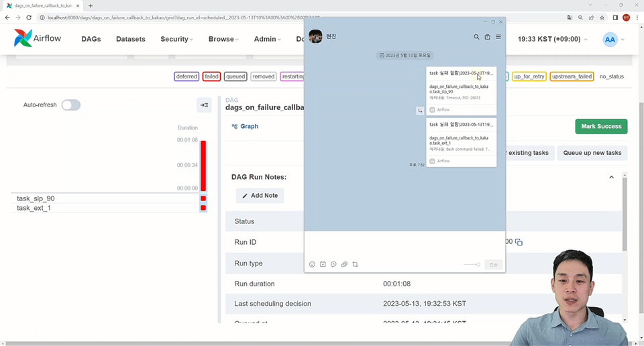Screen dimensions: 644x346
Task: Copy the Run ID with the copy icon
Action: [x=519, y=242]
